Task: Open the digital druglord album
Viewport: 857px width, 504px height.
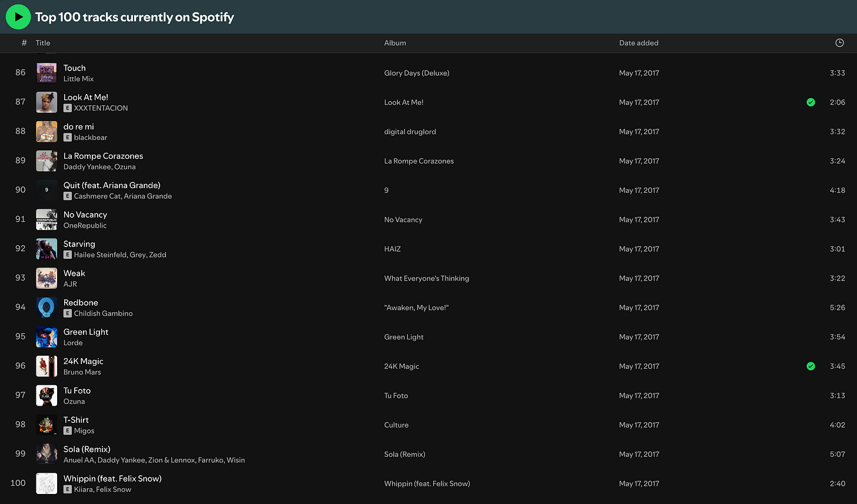Action: coord(410,132)
